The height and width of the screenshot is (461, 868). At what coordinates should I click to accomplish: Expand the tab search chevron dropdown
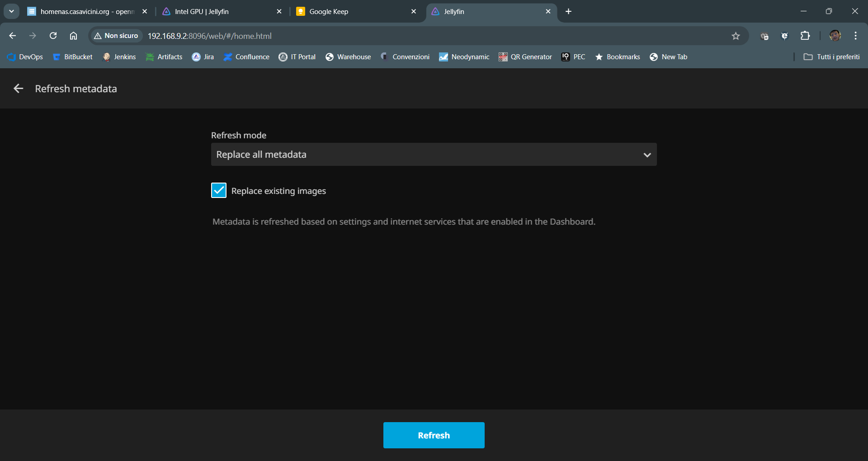[x=11, y=11]
